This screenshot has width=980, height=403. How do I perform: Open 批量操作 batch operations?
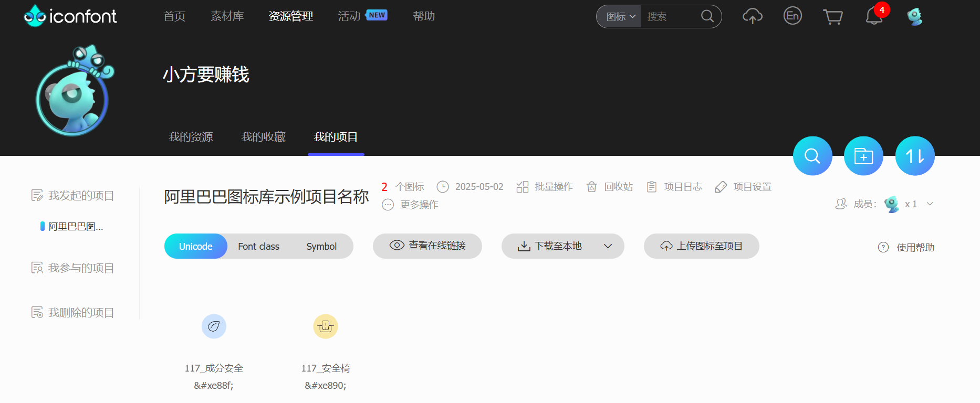point(545,187)
